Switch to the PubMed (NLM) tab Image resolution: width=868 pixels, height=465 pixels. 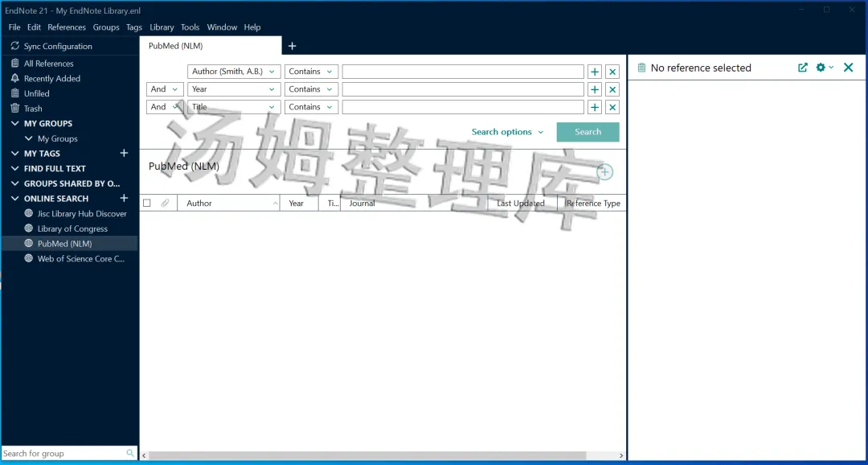click(x=211, y=46)
